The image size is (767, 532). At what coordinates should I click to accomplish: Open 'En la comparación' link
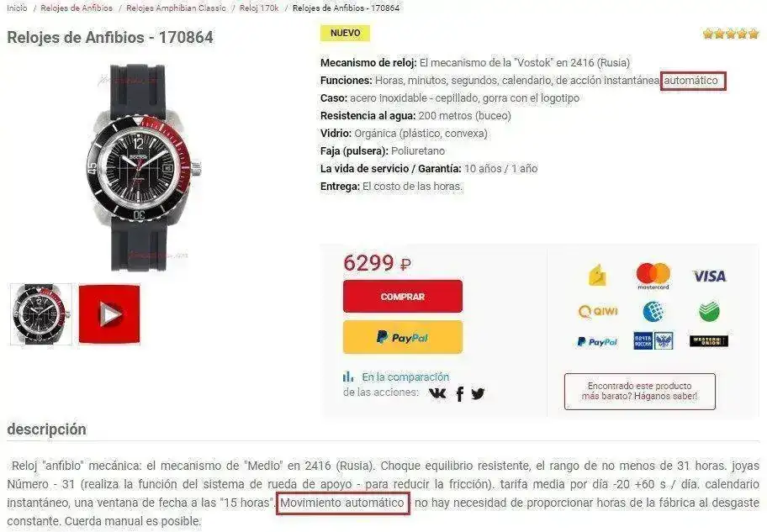tap(405, 377)
